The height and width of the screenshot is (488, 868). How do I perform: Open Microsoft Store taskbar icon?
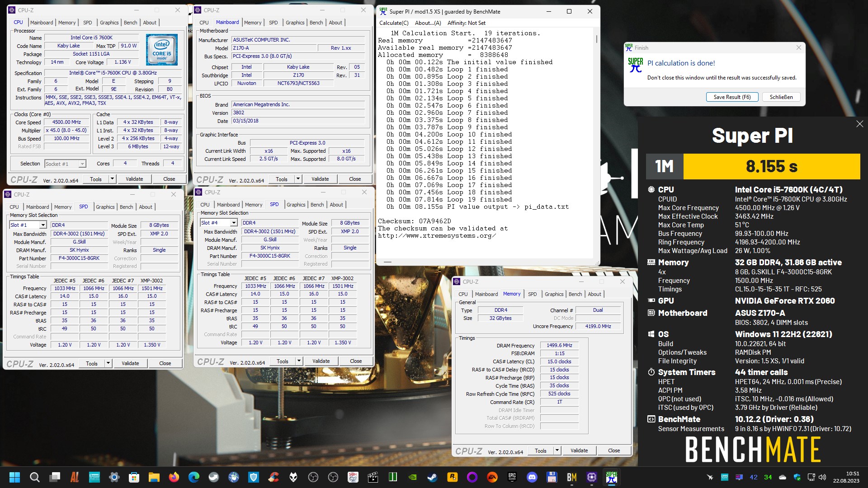coord(134,477)
